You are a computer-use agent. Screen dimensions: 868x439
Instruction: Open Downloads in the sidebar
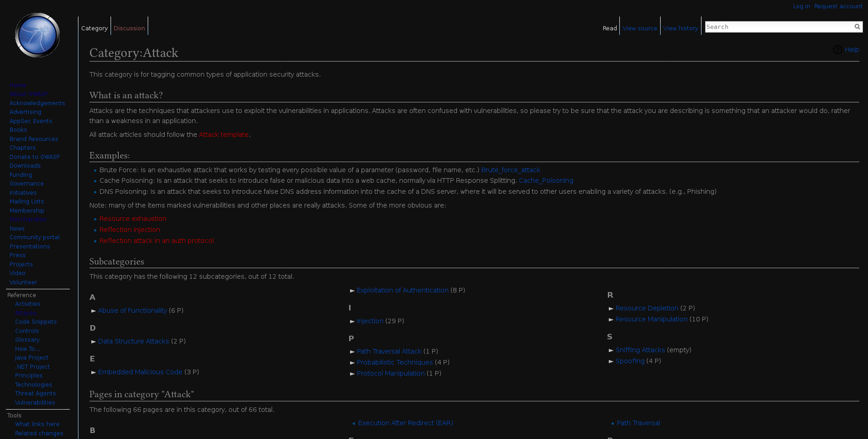[25, 166]
